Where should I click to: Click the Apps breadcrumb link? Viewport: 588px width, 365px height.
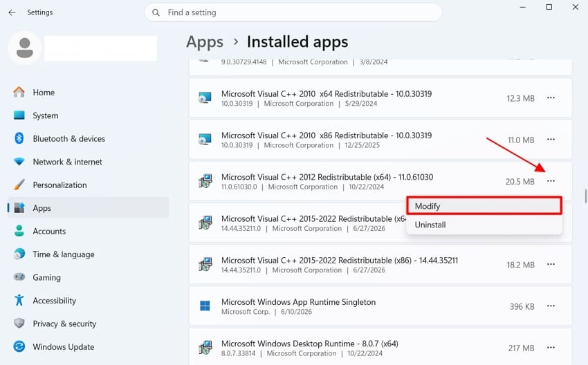[x=205, y=41]
